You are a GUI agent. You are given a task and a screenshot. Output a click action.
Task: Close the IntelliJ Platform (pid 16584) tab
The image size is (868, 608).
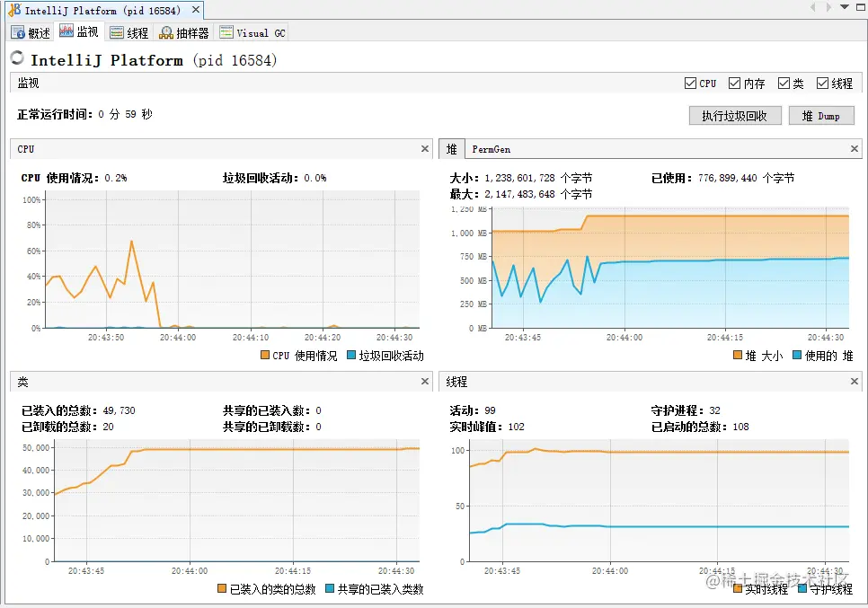click(195, 10)
